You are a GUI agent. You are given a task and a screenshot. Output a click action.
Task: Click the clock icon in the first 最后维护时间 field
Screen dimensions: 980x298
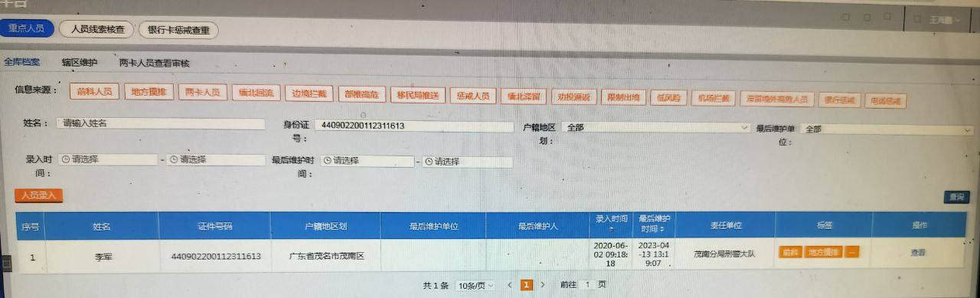(x=327, y=161)
